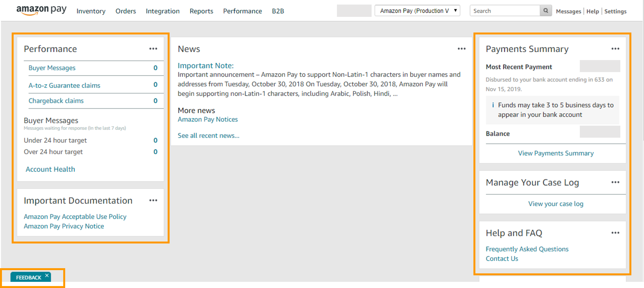Image resolution: width=644 pixels, height=288 pixels.
Task: Close the Feedback tab with the X
Action: pos(47,276)
